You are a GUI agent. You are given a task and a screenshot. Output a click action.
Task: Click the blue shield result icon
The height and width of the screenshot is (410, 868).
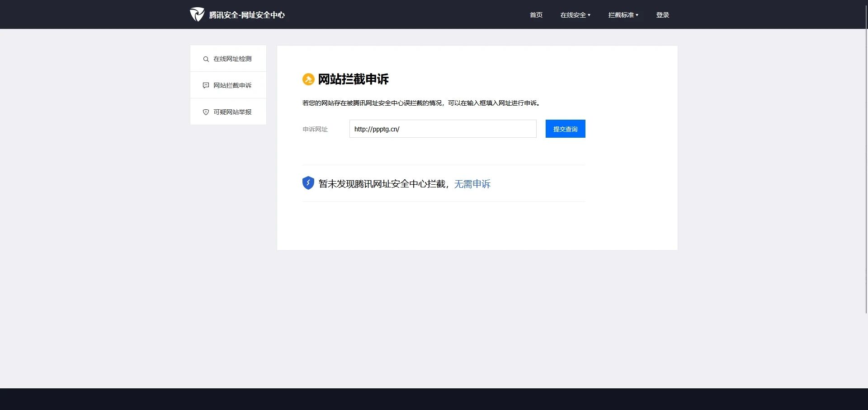[x=308, y=183]
